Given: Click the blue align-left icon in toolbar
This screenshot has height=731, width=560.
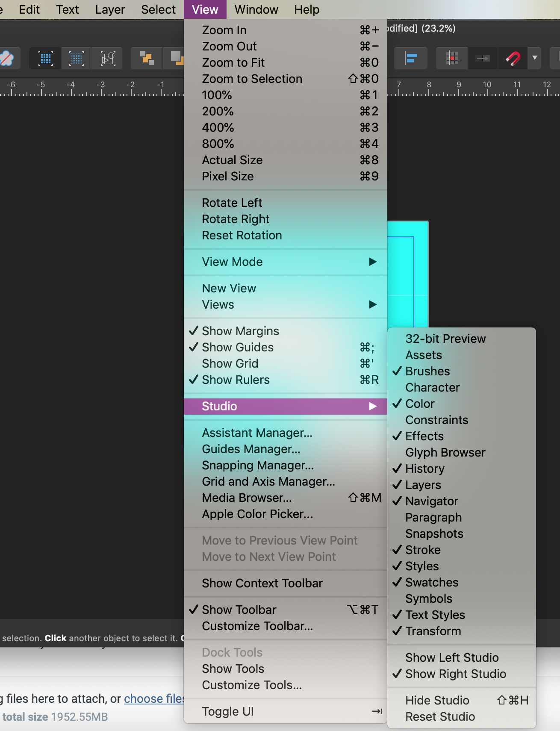Looking at the screenshot, I should (411, 58).
